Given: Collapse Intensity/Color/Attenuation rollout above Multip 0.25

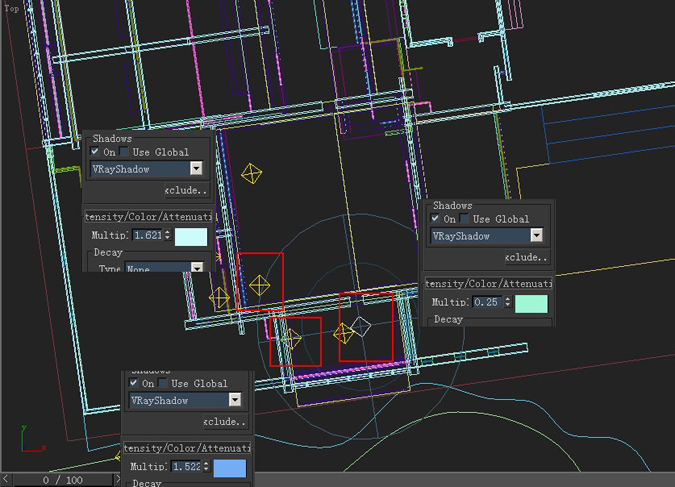Looking at the screenshot, I should [x=489, y=283].
